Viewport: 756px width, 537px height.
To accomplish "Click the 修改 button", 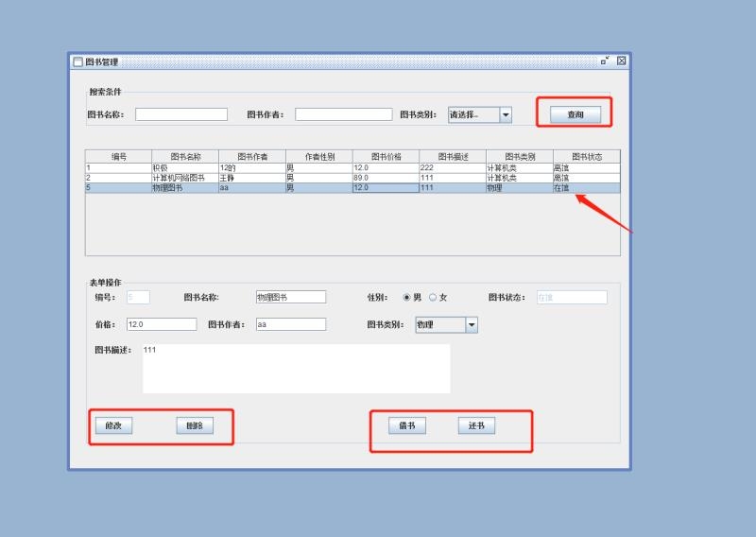I will click(113, 425).
